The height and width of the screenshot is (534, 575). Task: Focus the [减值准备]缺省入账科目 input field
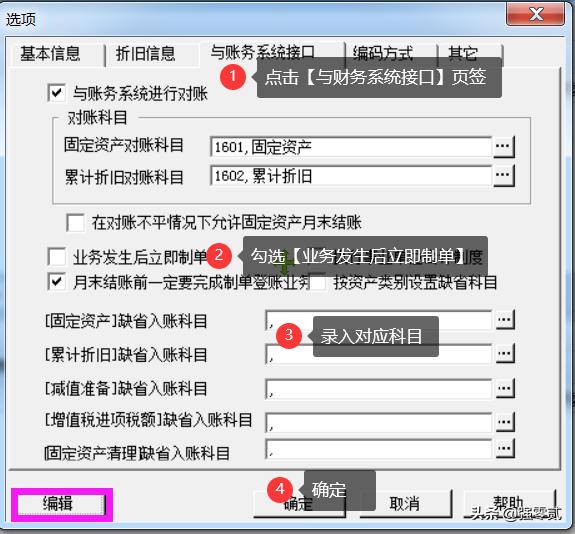(378, 388)
